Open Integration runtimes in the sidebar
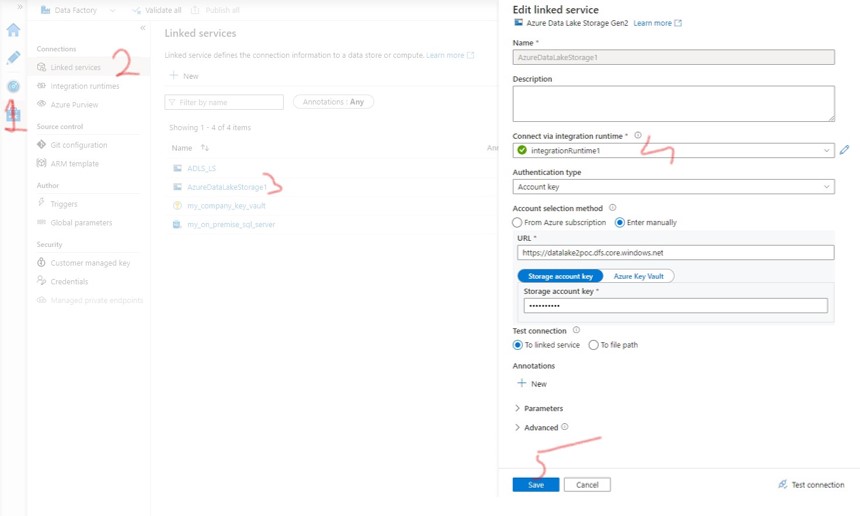The height and width of the screenshot is (516, 860). tap(84, 86)
